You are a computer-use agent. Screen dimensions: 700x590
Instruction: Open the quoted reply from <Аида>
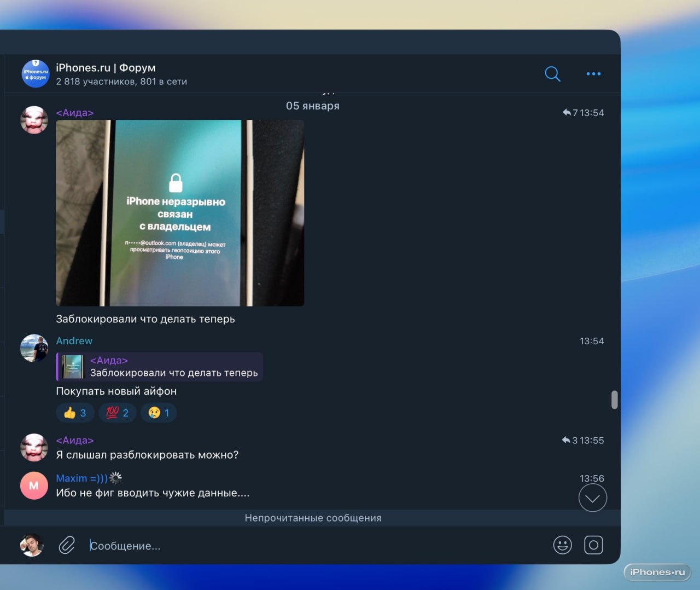pos(160,367)
